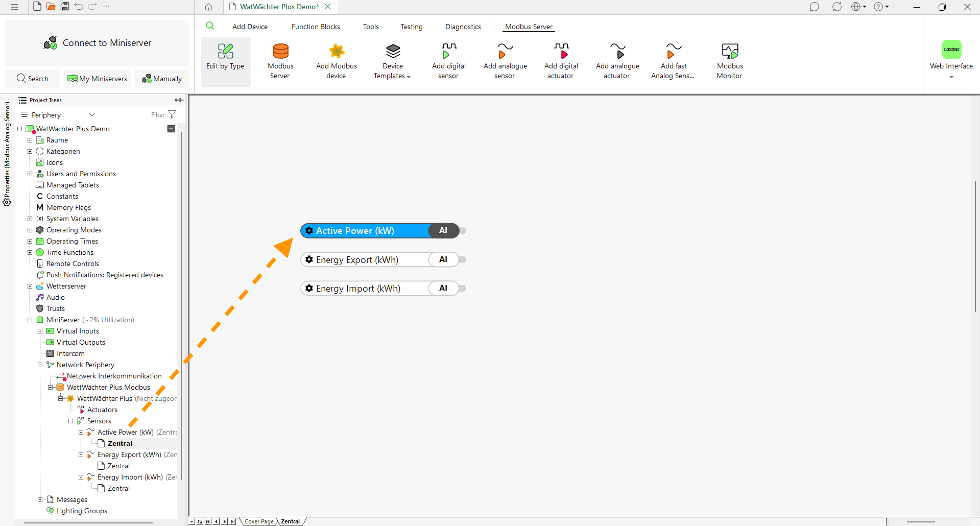The height and width of the screenshot is (526, 980).
Task: Select the Modbus Server tab
Action: 529,27
